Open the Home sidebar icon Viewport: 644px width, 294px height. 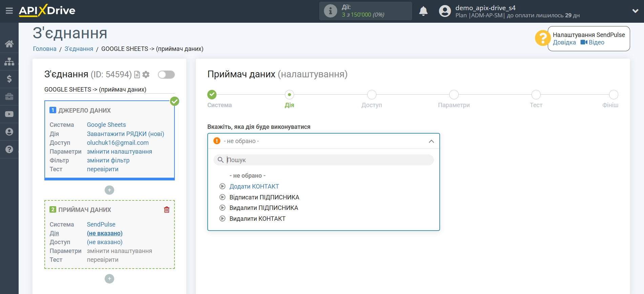click(9, 44)
